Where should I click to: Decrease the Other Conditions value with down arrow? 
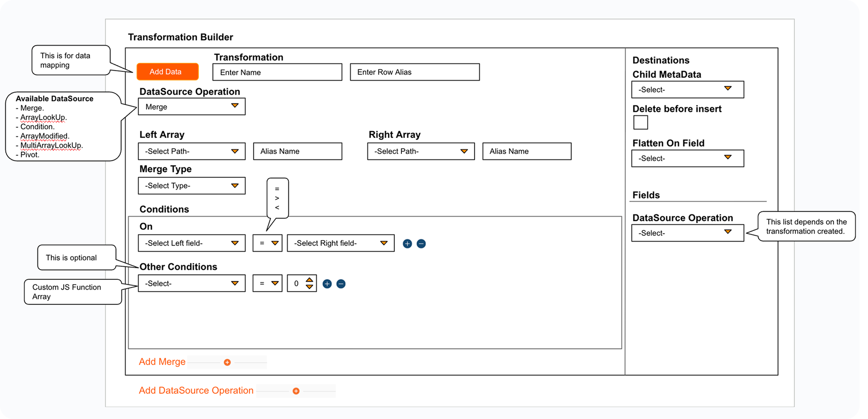pos(309,287)
